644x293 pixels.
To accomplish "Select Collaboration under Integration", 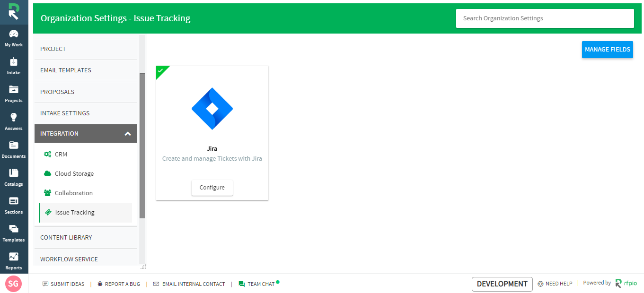I will click(x=86, y=193).
